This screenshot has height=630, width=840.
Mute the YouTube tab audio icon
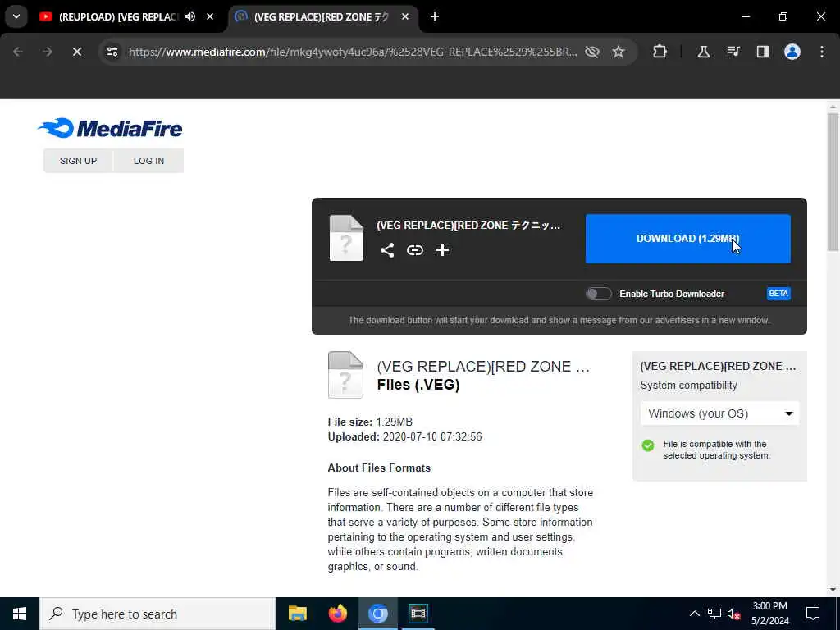pyautogui.click(x=190, y=16)
